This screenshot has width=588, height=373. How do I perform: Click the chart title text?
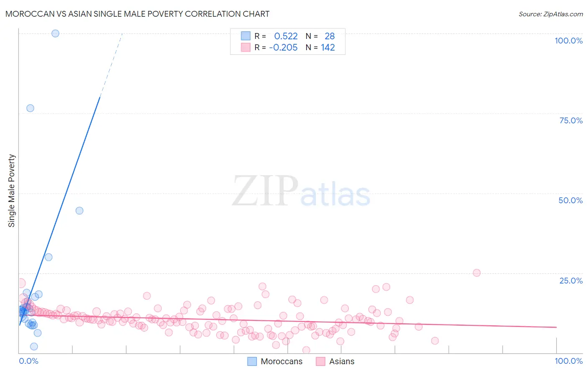point(137,14)
